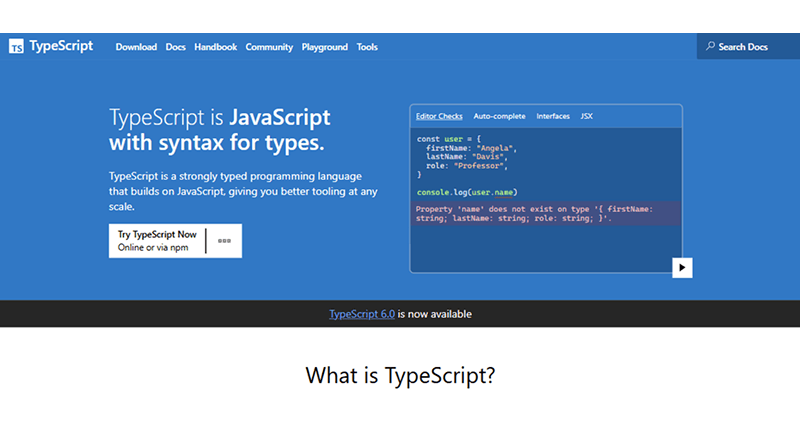Image resolution: width=800 pixels, height=445 pixels.
Task: Click the 'What is TypeScript?' heading
Action: pyautogui.click(x=400, y=376)
